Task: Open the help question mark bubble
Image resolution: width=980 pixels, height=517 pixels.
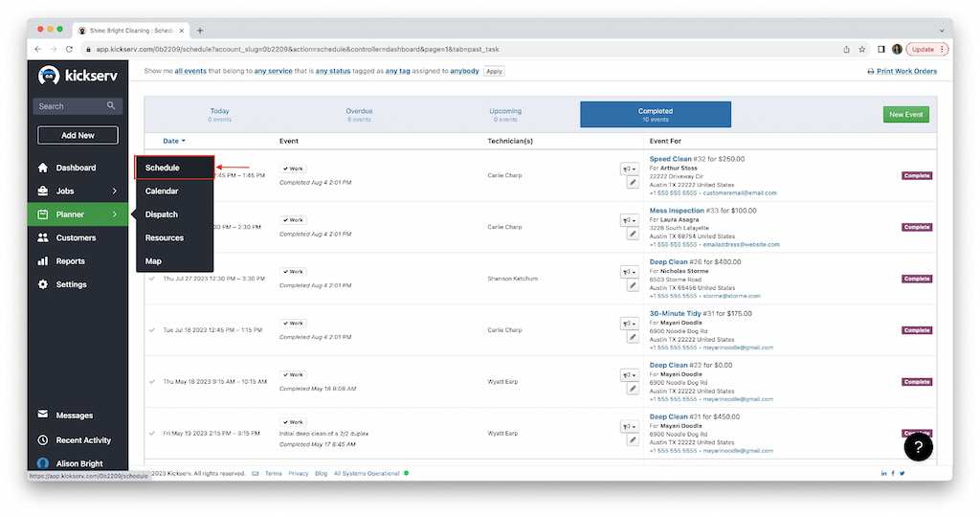Action: tap(918, 446)
